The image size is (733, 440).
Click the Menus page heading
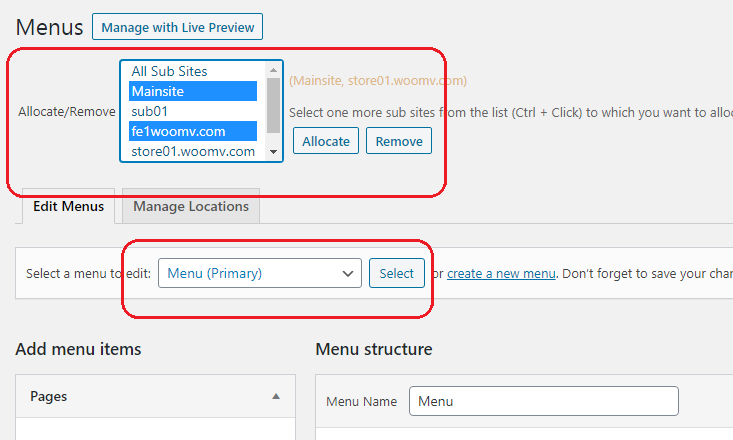(46, 26)
